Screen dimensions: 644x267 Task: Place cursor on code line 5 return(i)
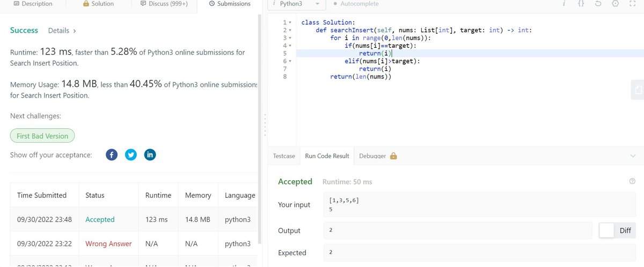point(376,54)
